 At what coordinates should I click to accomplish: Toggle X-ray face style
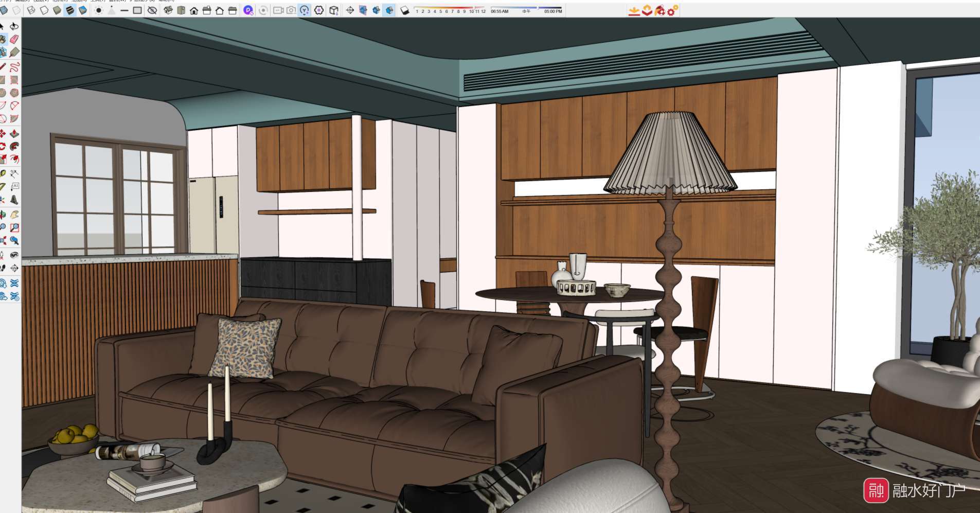4,10
